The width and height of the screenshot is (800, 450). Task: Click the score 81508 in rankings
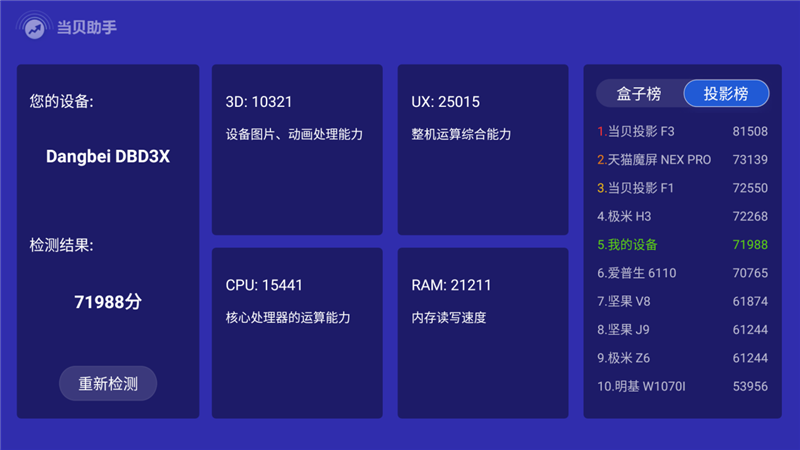[x=750, y=131]
